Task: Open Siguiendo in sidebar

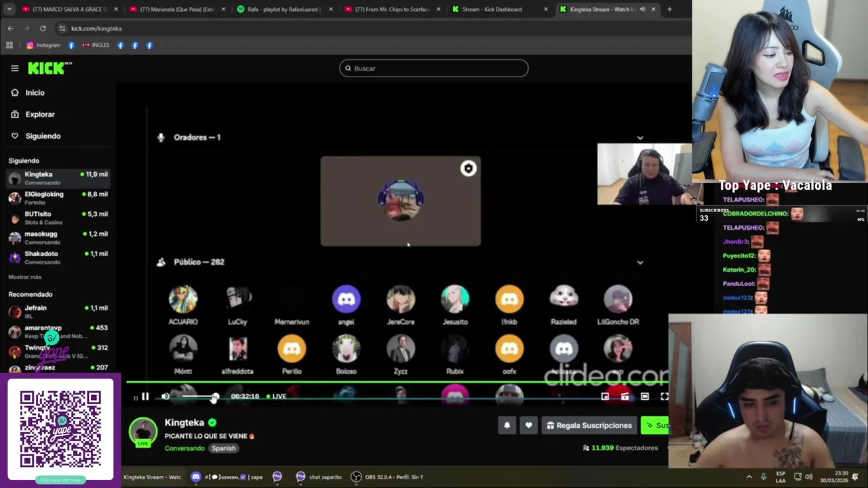Action: click(x=35, y=136)
